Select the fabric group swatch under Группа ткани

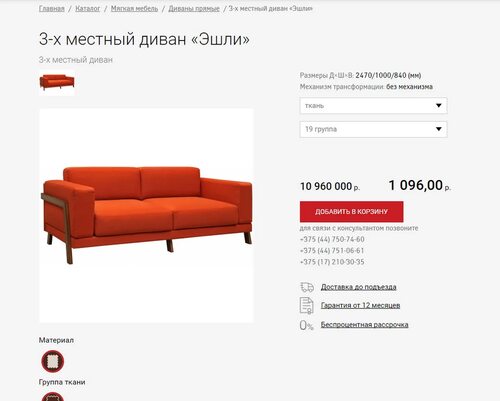[x=53, y=397]
